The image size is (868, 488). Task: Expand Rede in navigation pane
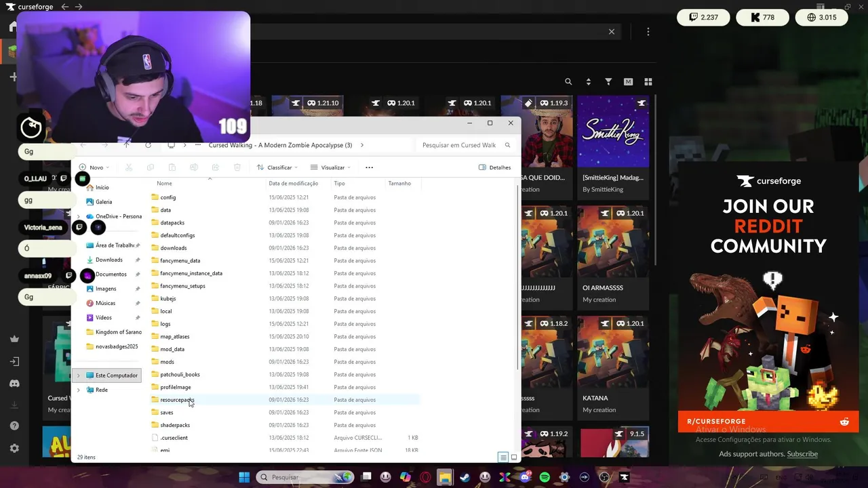[x=78, y=390]
